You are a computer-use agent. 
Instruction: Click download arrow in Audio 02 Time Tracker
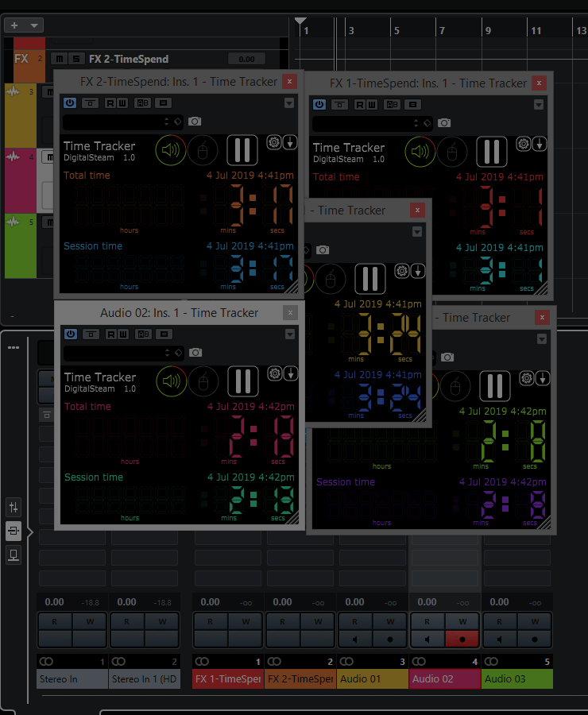[x=291, y=373]
